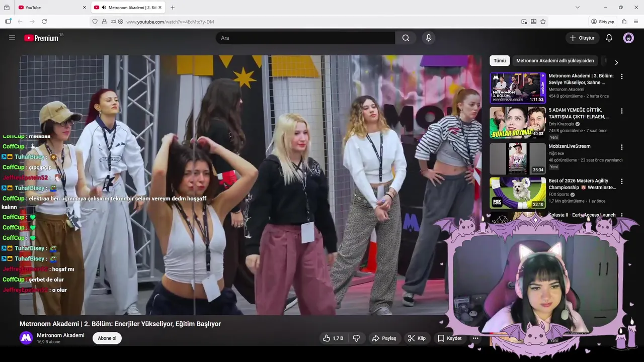Start voice search with microphone icon

point(429,38)
